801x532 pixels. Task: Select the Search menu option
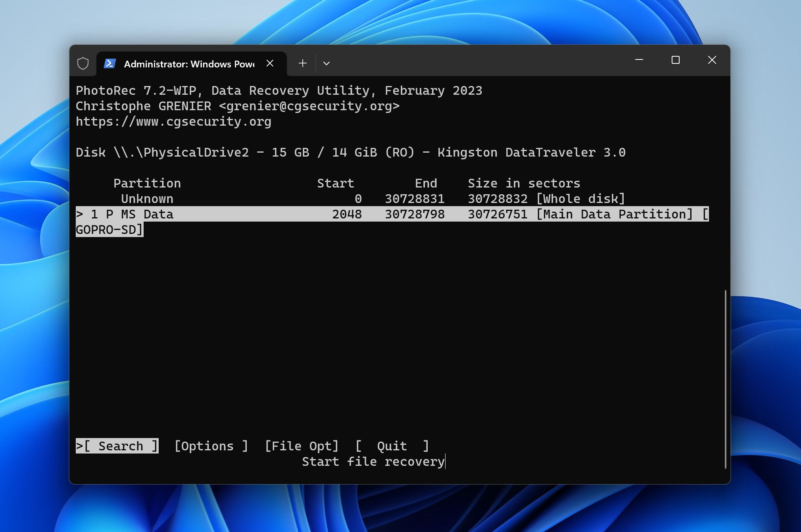click(117, 446)
